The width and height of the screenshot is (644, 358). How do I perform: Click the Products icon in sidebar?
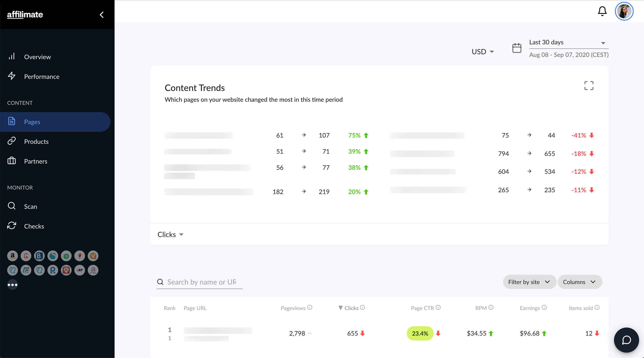[12, 141]
